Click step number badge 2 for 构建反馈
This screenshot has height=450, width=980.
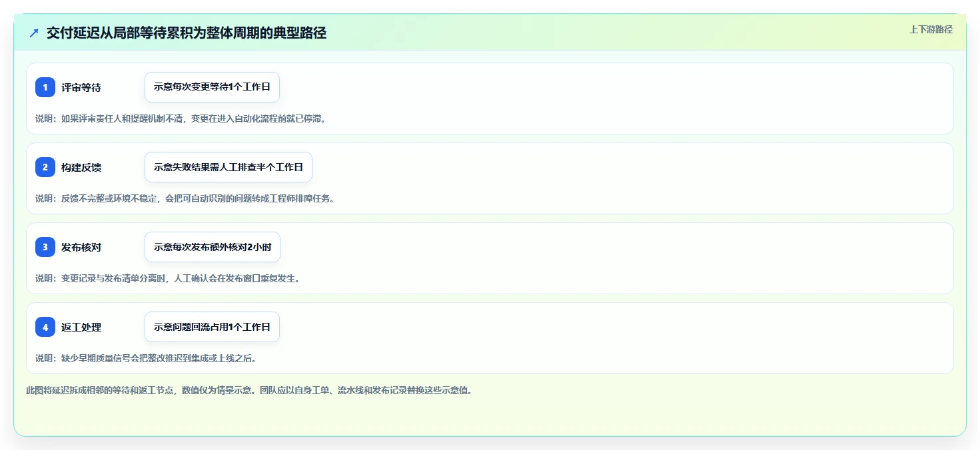click(45, 167)
